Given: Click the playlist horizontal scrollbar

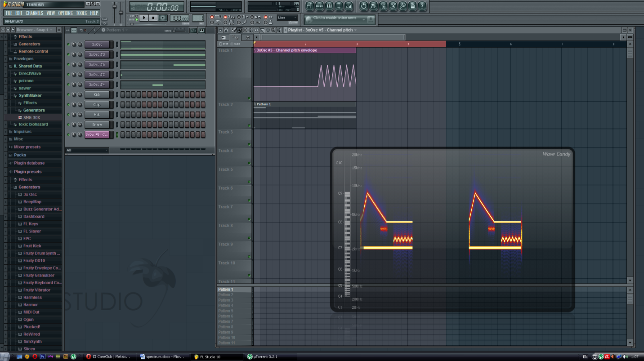Looking at the screenshot, I should click(x=333, y=37).
